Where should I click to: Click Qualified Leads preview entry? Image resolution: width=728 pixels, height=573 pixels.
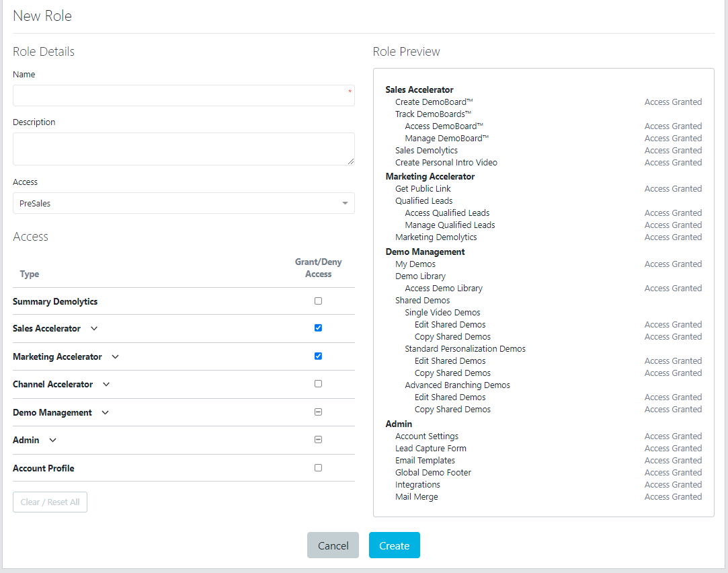coord(424,200)
